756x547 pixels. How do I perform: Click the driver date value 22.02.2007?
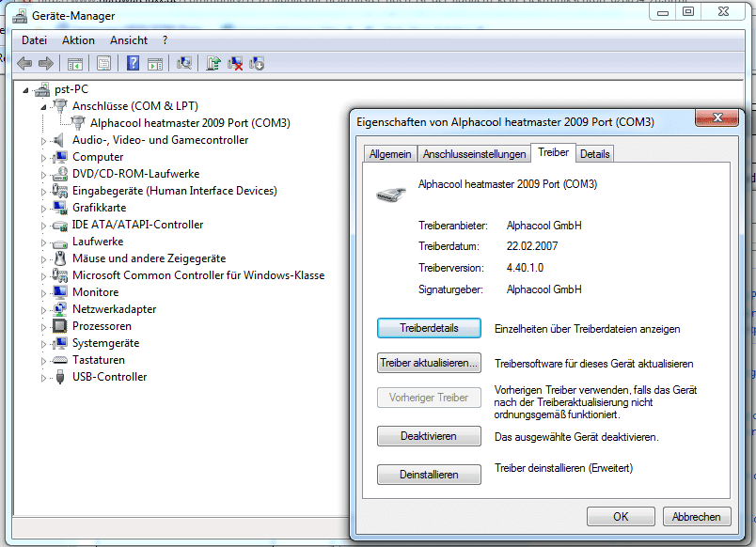coord(532,246)
